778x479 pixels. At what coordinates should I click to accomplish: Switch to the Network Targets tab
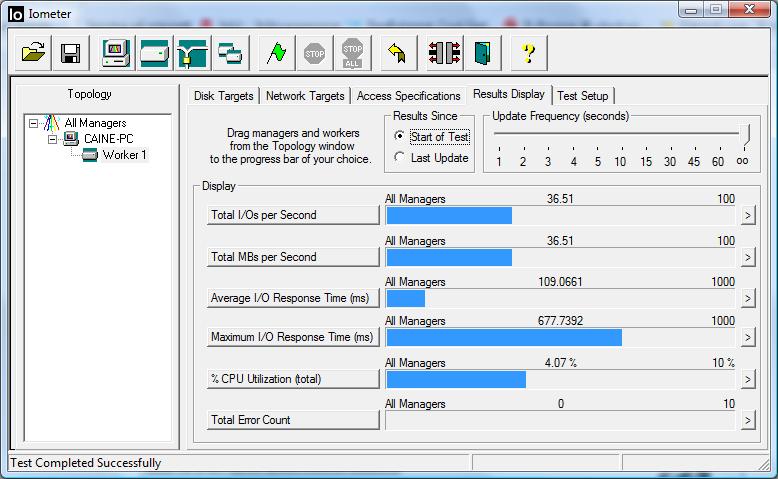tap(305, 96)
